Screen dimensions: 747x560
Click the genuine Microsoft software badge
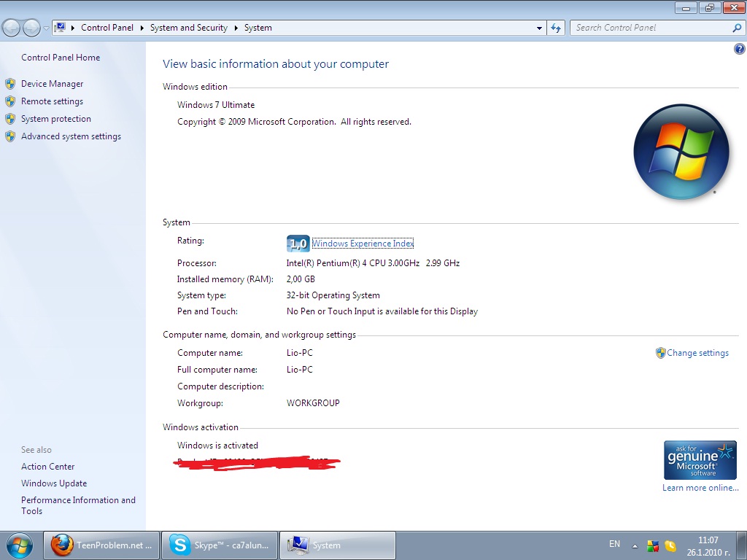(700, 460)
